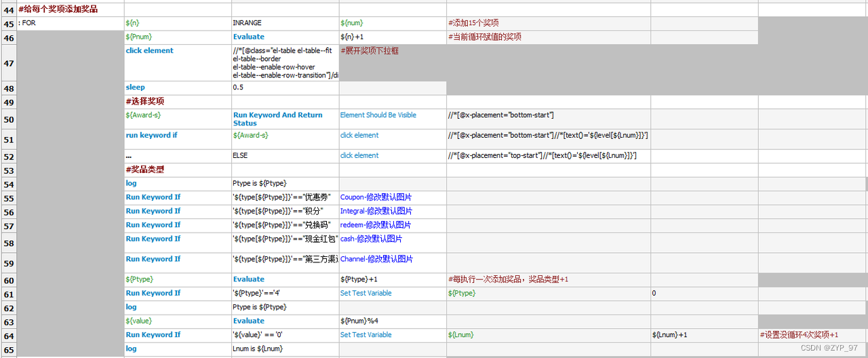This screenshot has height=358, width=868.
Task: Click the Evaluate keyword in row 60
Action: [285, 279]
